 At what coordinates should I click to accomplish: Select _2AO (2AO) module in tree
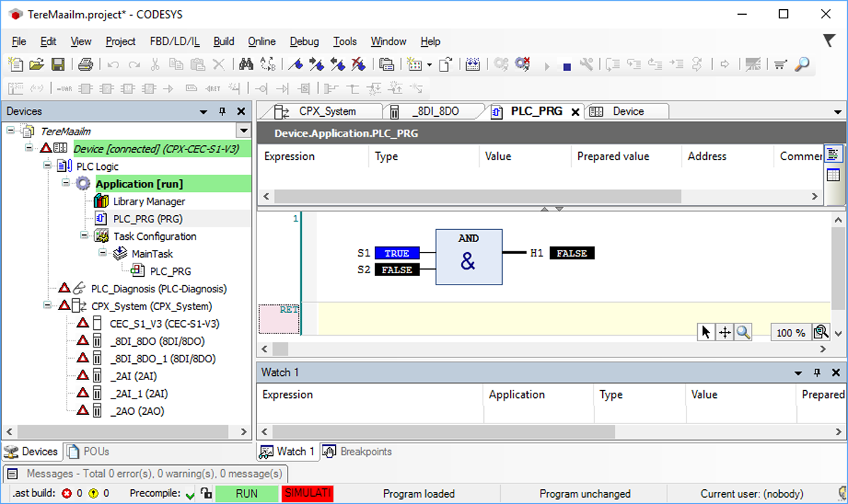pyautogui.click(x=137, y=411)
